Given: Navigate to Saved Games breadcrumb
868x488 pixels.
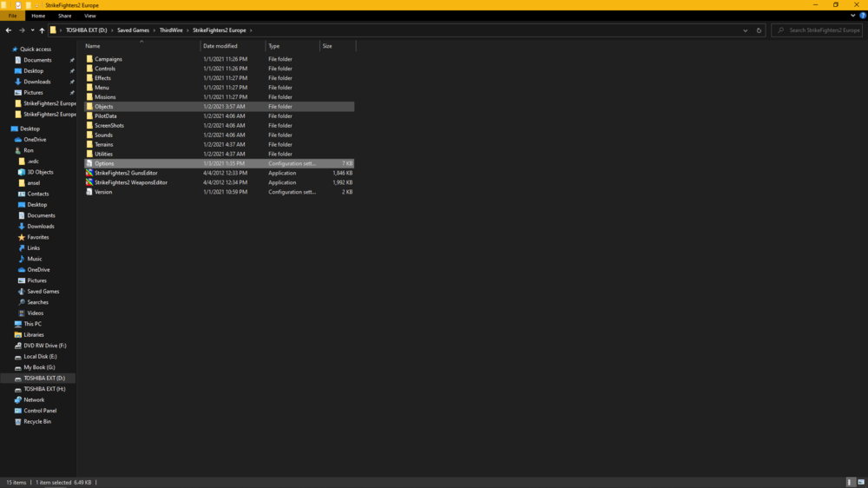Looking at the screenshot, I should pos(133,30).
